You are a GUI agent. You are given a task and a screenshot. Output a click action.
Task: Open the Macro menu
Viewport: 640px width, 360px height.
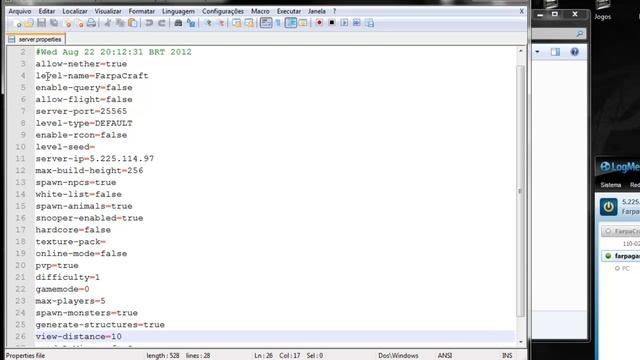click(x=260, y=11)
